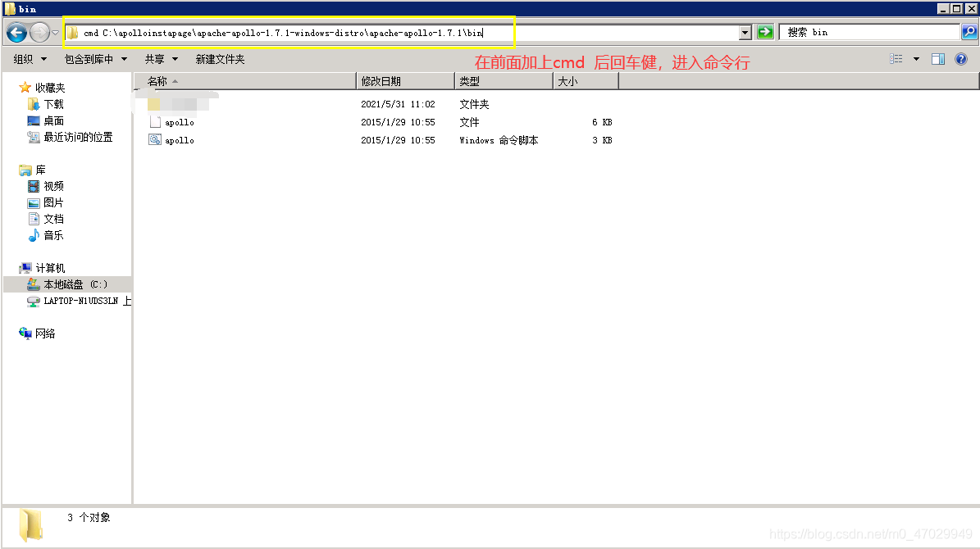The width and height of the screenshot is (980, 549).
Task: Click the address bar path field
Action: [401, 33]
